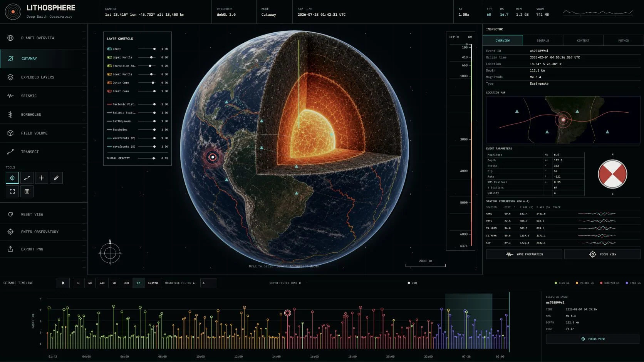Image resolution: width=644 pixels, height=362 pixels.
Task: Switch to the Method inspector tab
Action: coord(623,40)
